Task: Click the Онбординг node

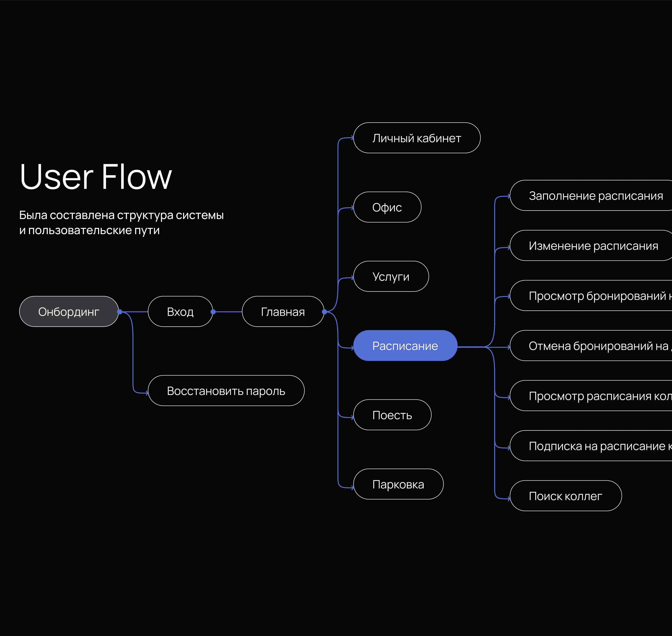Action: (x=69, y=312)
